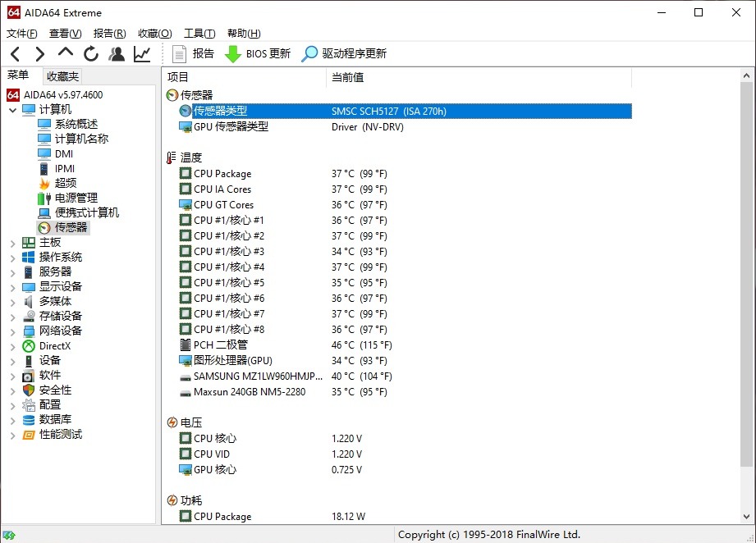
Task: Switch to the 菜单 tab
Action: point(18,75)
